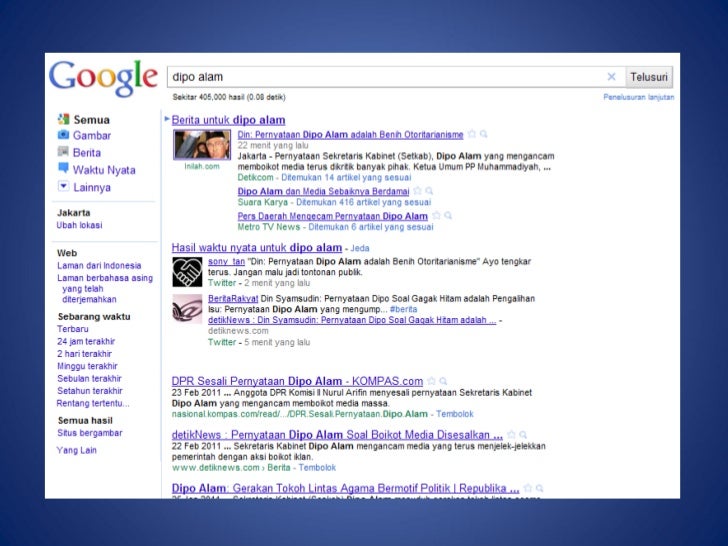Clear the search box with X icon
728x546 pixels.
click(611, 77)
